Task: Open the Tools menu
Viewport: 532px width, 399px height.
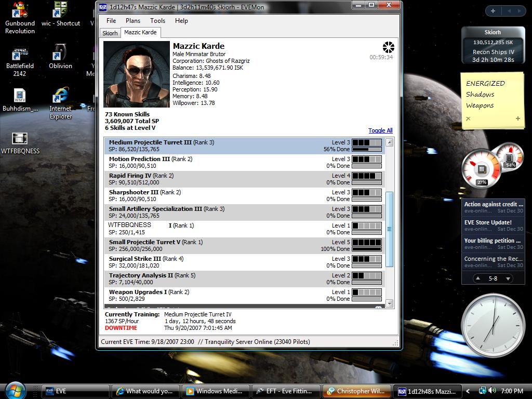Action: click(x=157, y=21)
